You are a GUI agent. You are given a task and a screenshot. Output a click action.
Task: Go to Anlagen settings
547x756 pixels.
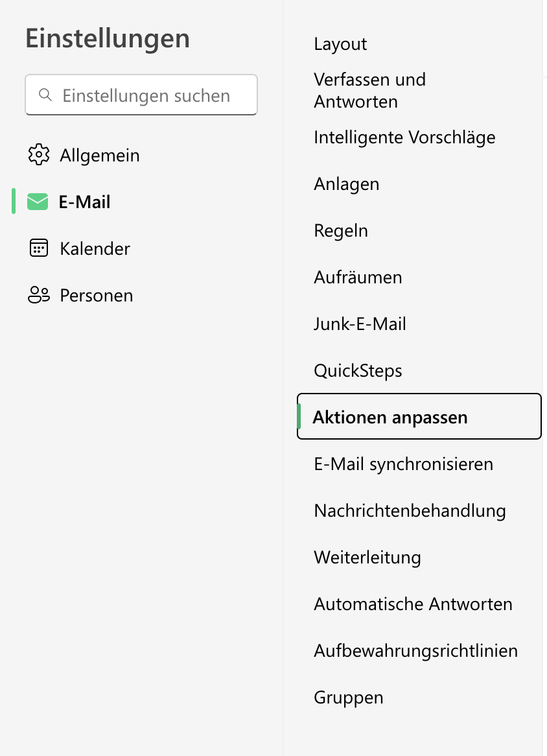point(346,184)
